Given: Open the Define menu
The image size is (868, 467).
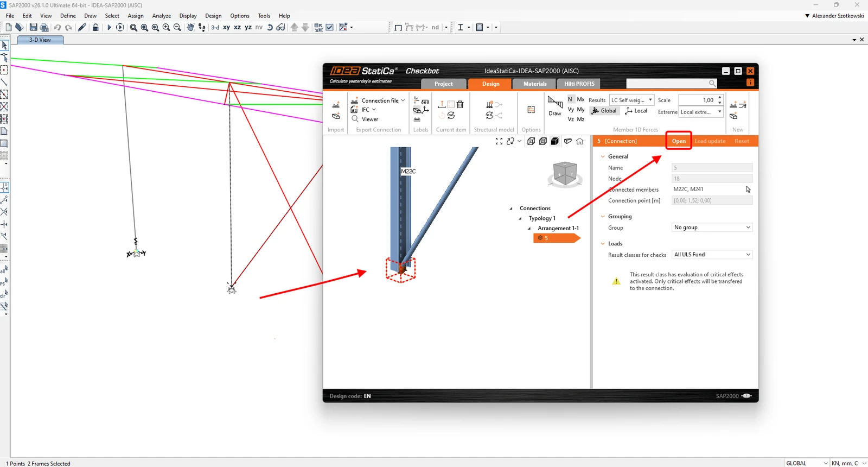Looking at the screenshot, I should click(68, 16).
